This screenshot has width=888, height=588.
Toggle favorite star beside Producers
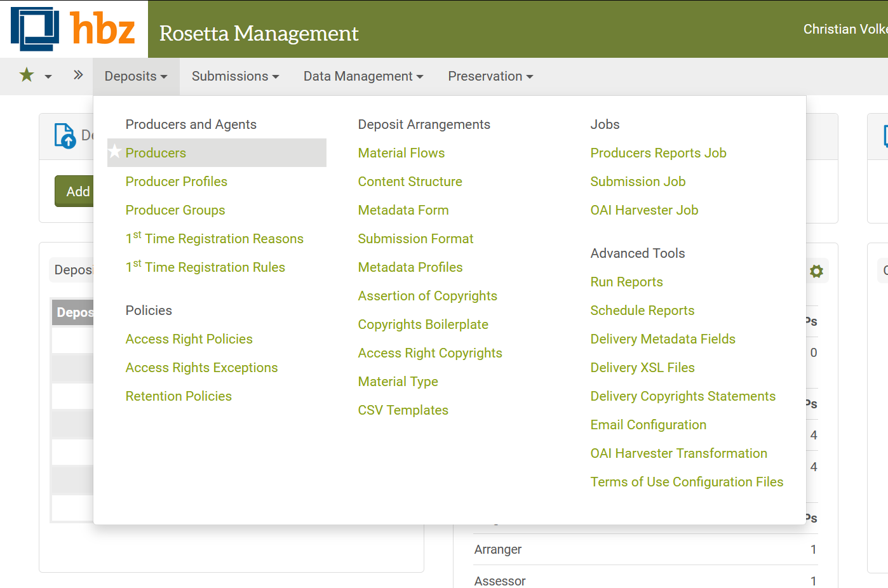[115, 152]
